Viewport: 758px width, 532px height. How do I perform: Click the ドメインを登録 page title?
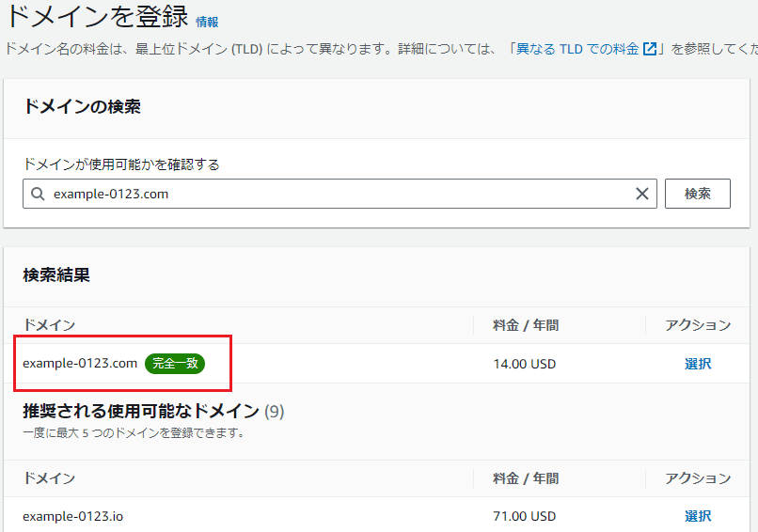coord(96,16)
